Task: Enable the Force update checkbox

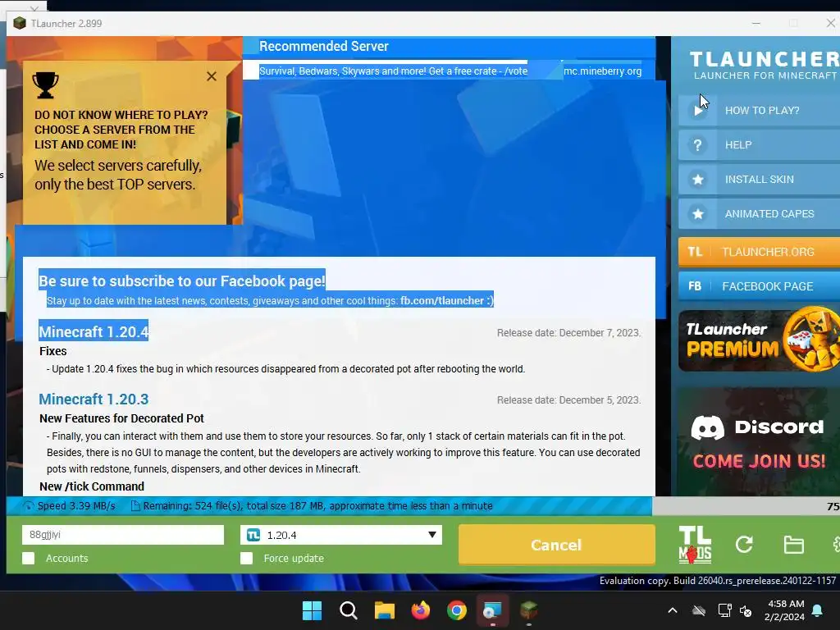Action: 246,558
